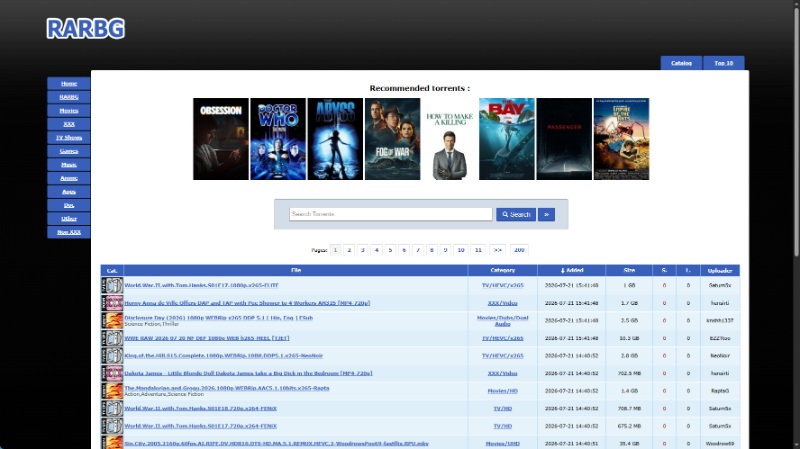Click the TV icon beside King.of.the.Hill.S15
Image resolution: width=800 pixels, height=449 pixels.
point(112,356)
